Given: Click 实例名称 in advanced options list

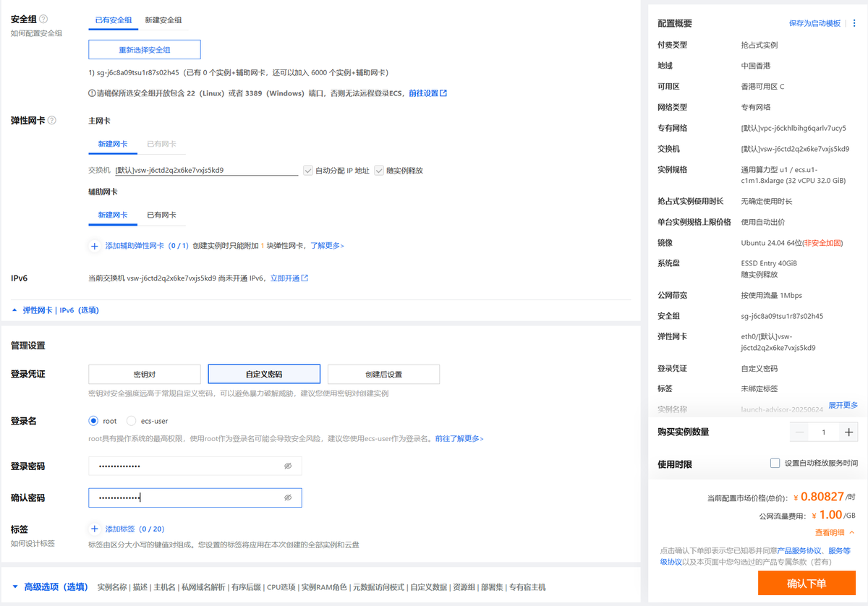Looking at the screenshot, I should pyautogui.click(x=112, y=587).
